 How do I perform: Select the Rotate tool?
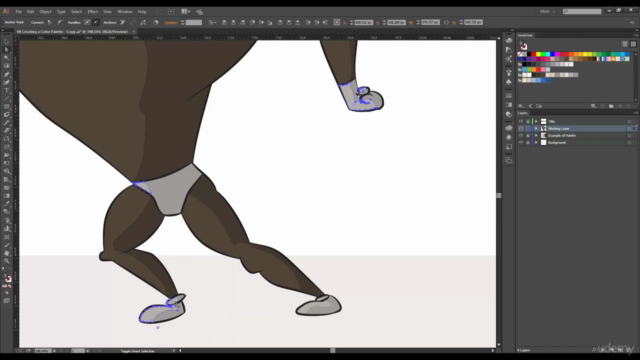tap(7, 139)
